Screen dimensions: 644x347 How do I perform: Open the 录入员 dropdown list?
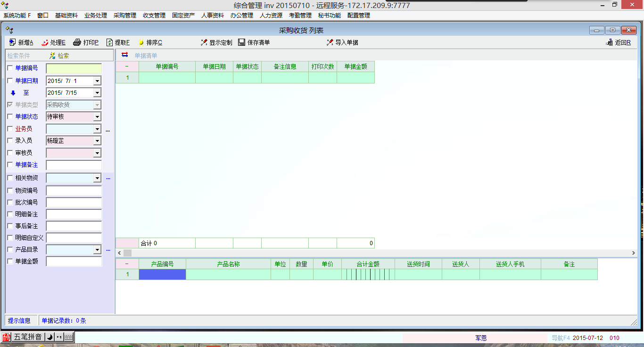click(97, 140)
